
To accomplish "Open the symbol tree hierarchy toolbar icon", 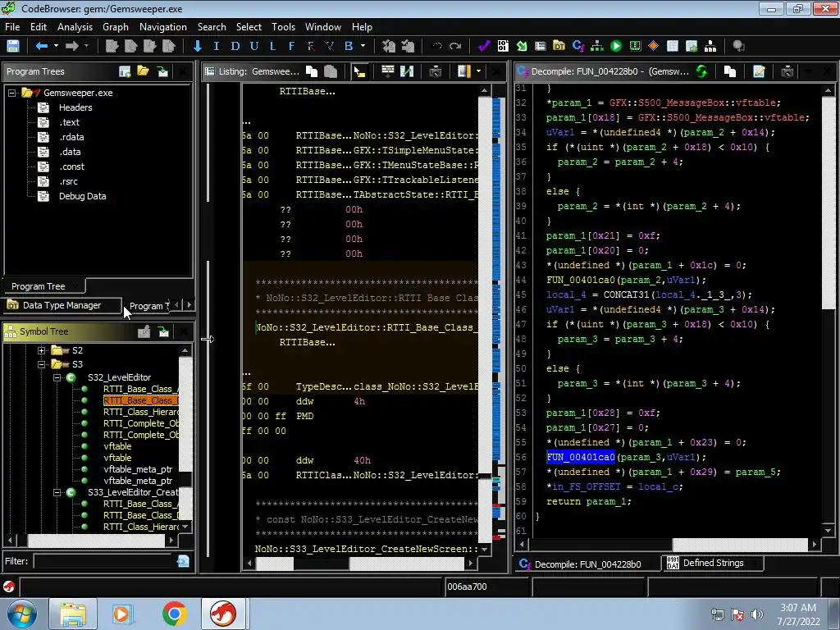I will 710,46.
